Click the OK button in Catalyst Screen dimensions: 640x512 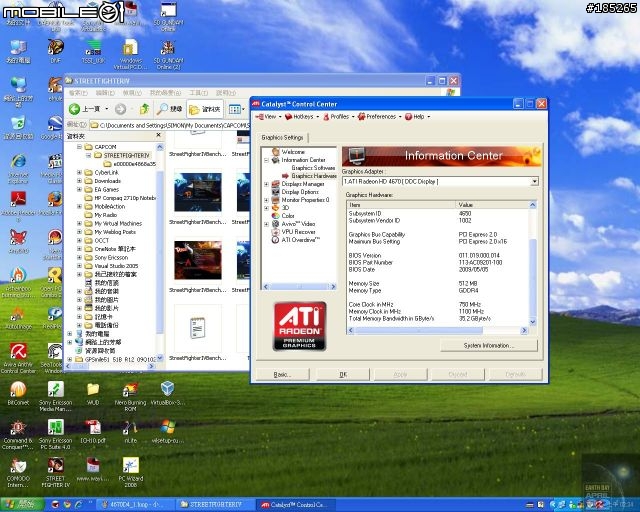(x=343, y=374)
